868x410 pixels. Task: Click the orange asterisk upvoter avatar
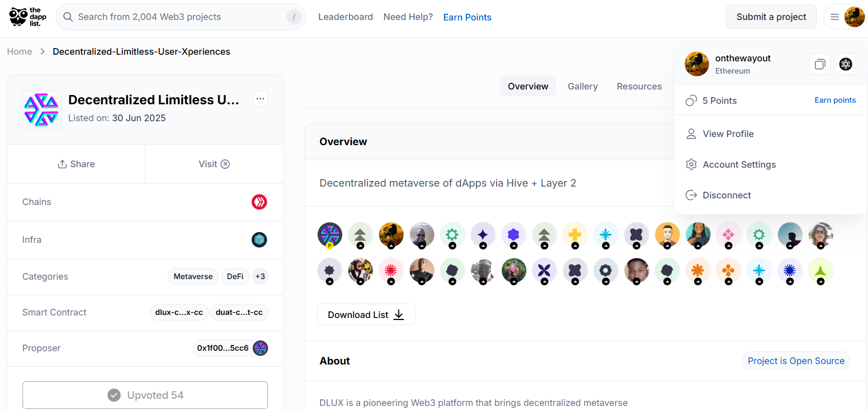coord(698,271)
